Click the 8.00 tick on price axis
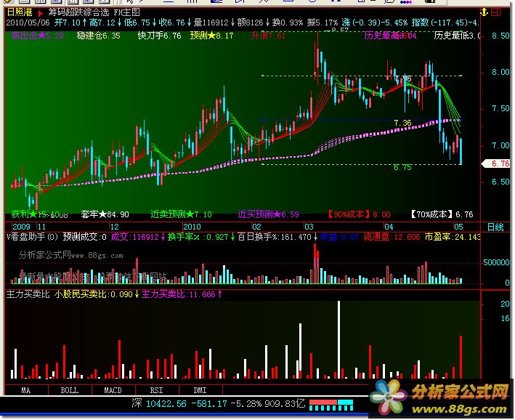Screen dimensions: 515x420 [x=500, y=72]
